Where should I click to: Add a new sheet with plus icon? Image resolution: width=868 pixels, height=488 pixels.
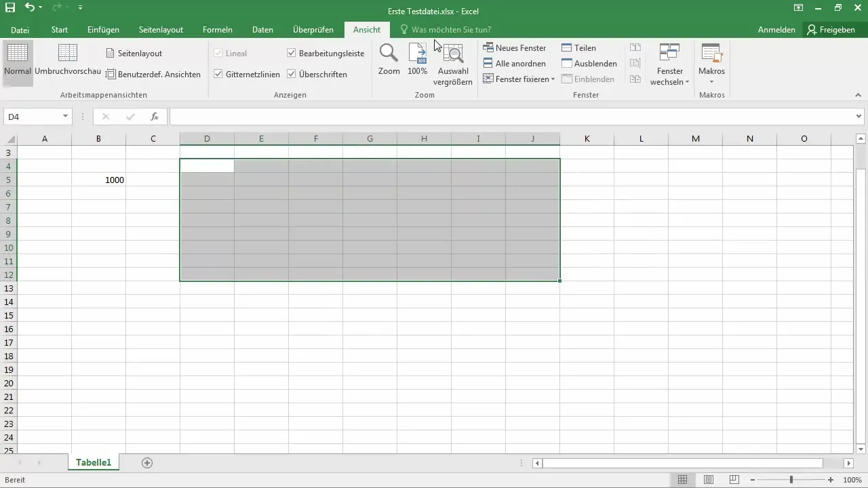pos(147,463)
